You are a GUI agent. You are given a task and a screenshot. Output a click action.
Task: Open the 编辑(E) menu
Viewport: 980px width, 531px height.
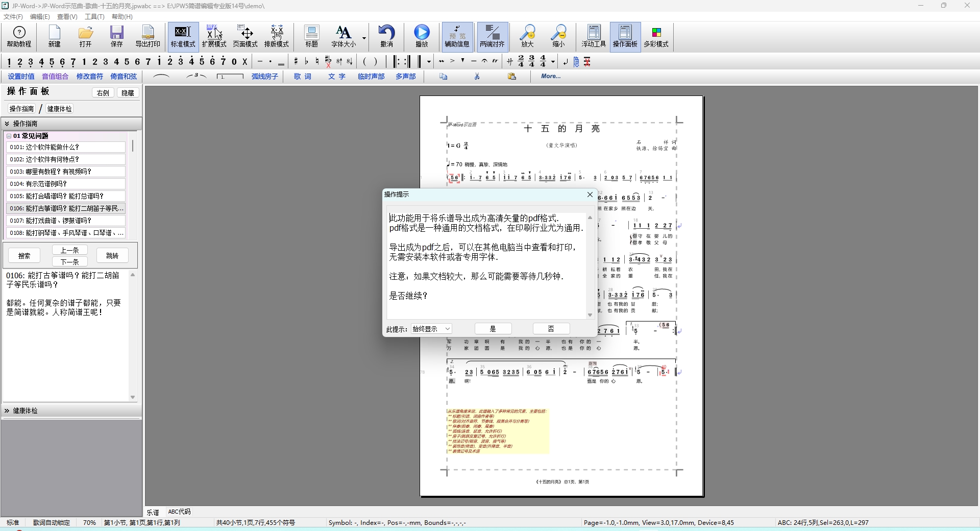[x=40, y=17]
